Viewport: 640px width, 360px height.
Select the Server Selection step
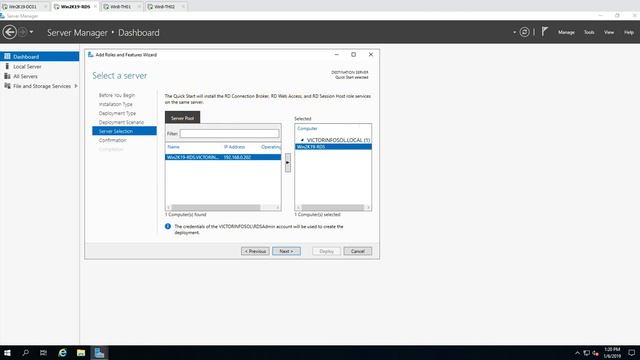(124, 131)
